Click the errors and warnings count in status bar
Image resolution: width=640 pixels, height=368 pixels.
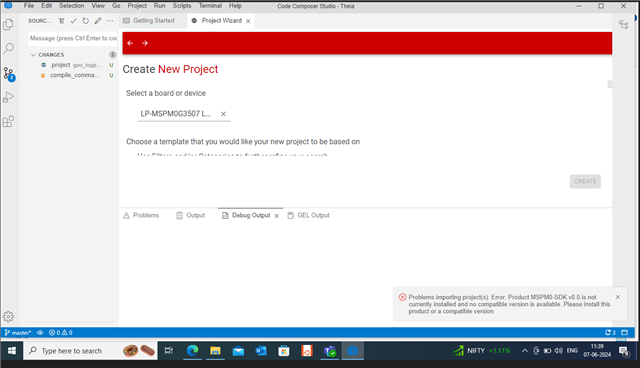[x=61, y=333]
